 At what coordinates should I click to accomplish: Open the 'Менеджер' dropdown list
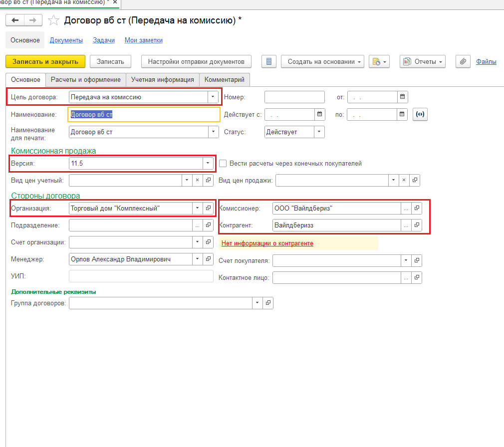point(197,259)
